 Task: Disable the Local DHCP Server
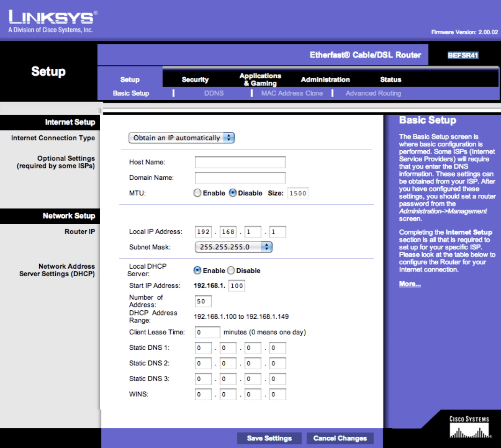231,271
